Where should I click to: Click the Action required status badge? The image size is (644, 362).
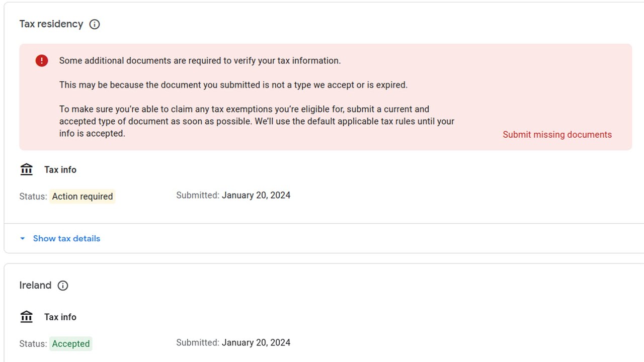[x=83, y=196]
